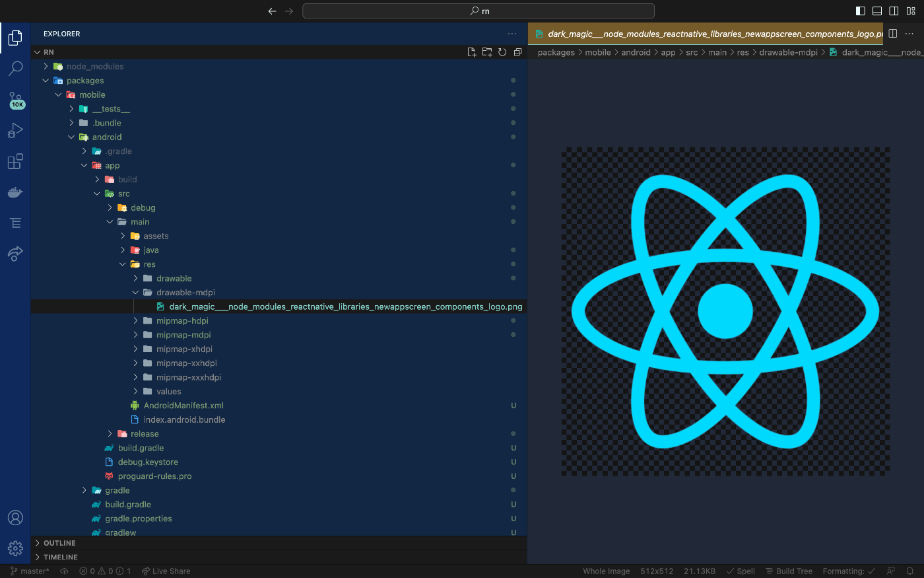Click master* branch in status bar
Screen dimensions: 924x578
30,571
